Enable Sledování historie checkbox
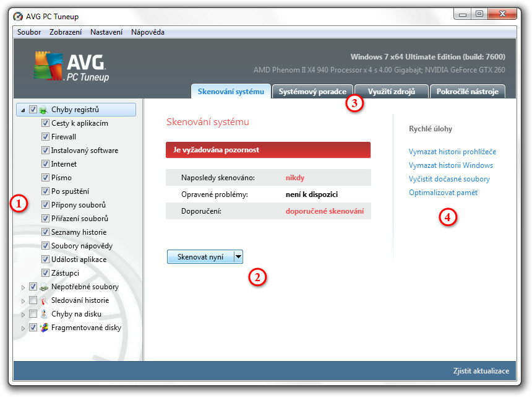532x397 pixels. click(x=33, y=300)
